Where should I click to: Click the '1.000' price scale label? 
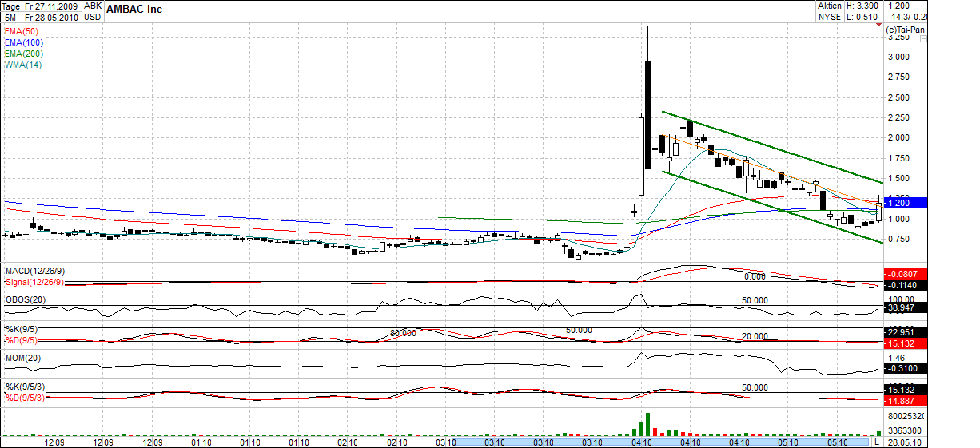pyautogui.click(x=899, y=219)
